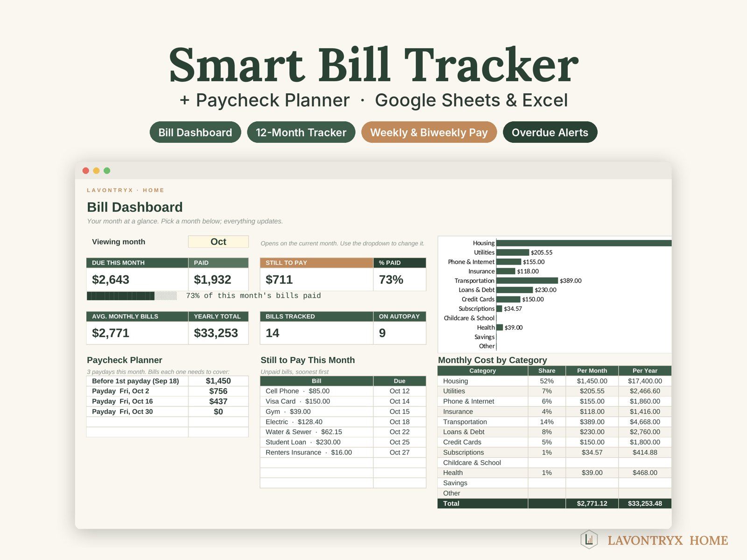Select the Electric $128.40 bill row

(x=343, y=422)
